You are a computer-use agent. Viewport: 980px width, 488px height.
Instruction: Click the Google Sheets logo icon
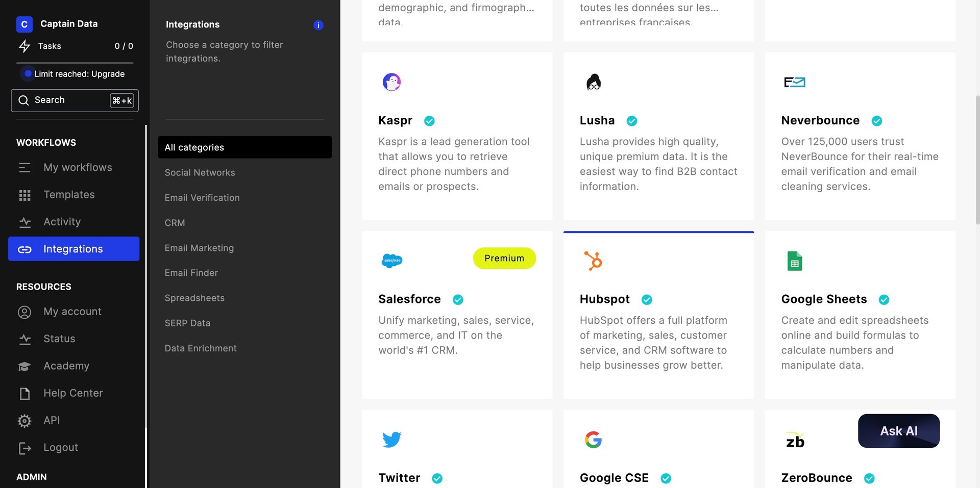tap(794, 261)
